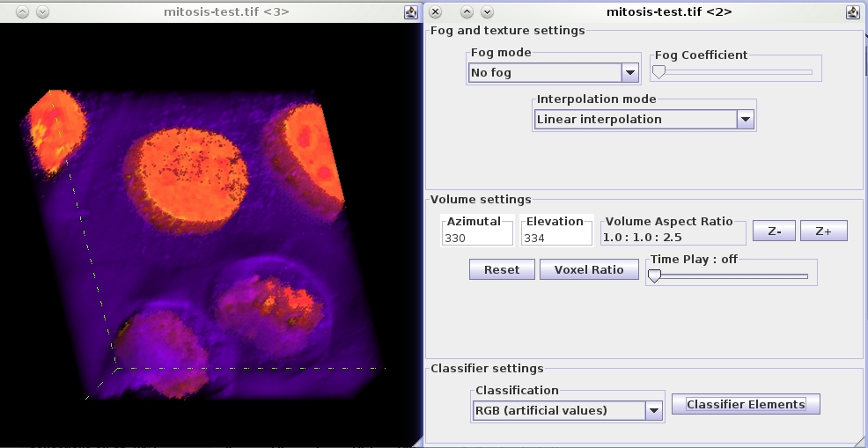Image resolution: width=868 pixels, height=448 pixels.
Task: Click the mitosis-test.tif <3> window title
Action: (x=226, y=11)
